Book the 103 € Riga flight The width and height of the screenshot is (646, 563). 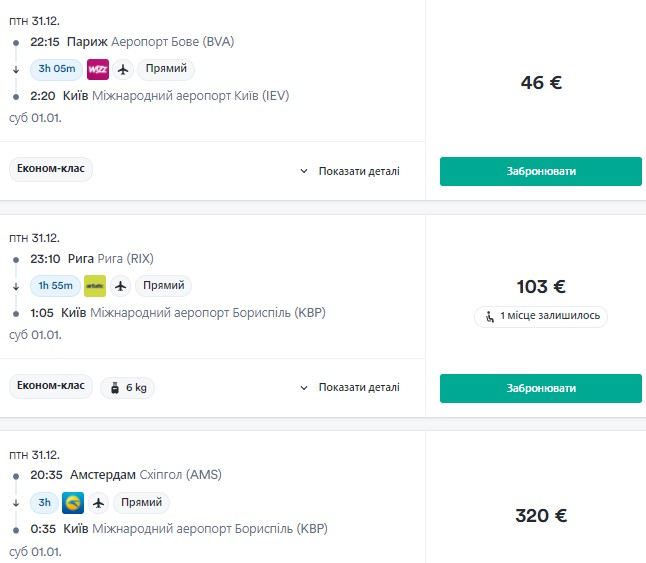pyautogui.click(x=541, y=388)
